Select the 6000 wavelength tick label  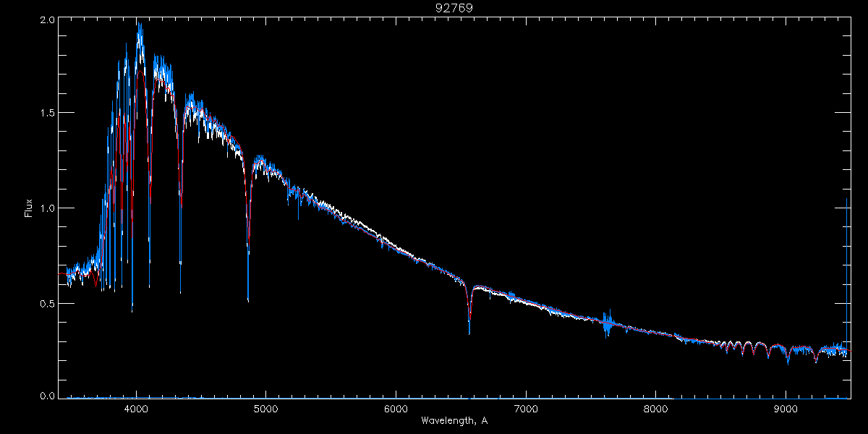[396, 409]
